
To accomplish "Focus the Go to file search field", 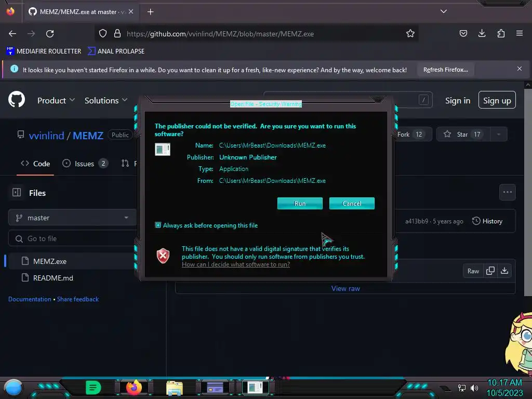I will click(x=72, y=238).
